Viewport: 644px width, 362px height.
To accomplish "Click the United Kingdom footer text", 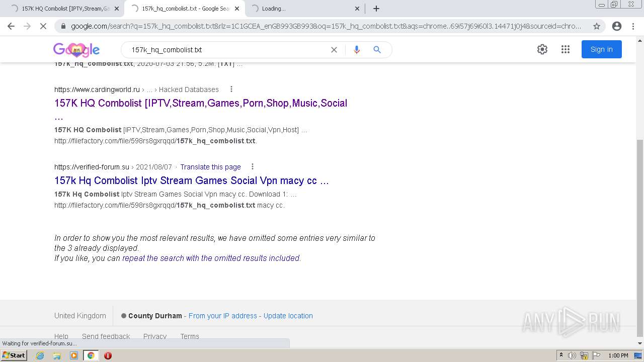I will (80, 316).
